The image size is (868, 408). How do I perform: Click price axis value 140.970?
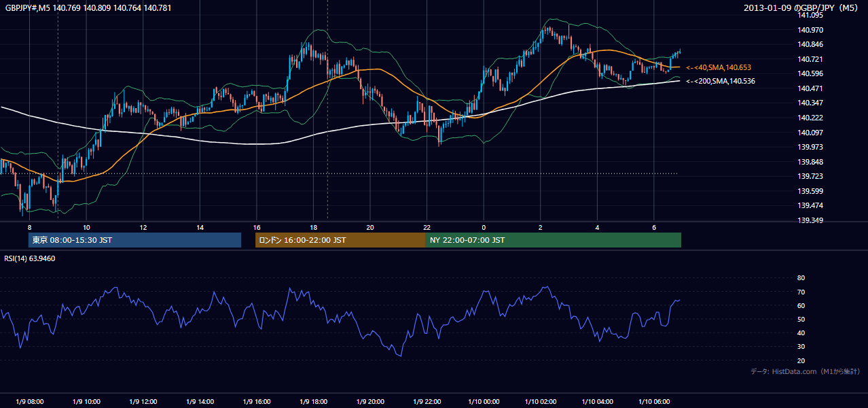[x=811, y=30]
